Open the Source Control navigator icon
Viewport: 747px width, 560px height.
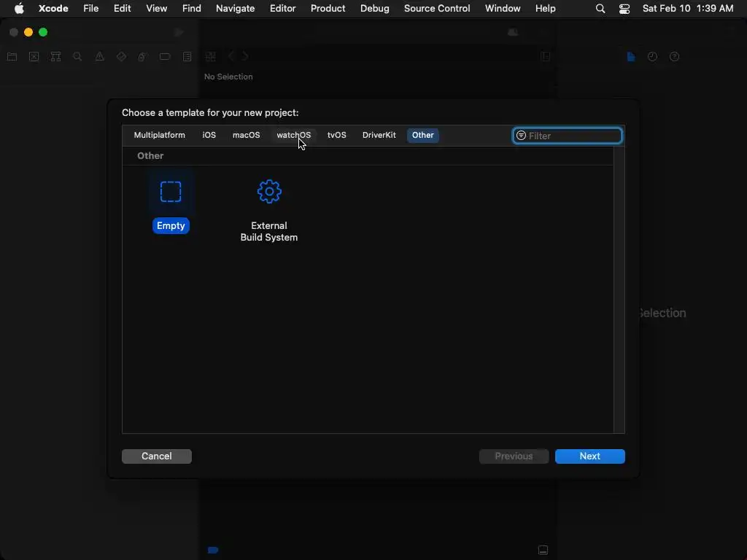click(34, 57)
